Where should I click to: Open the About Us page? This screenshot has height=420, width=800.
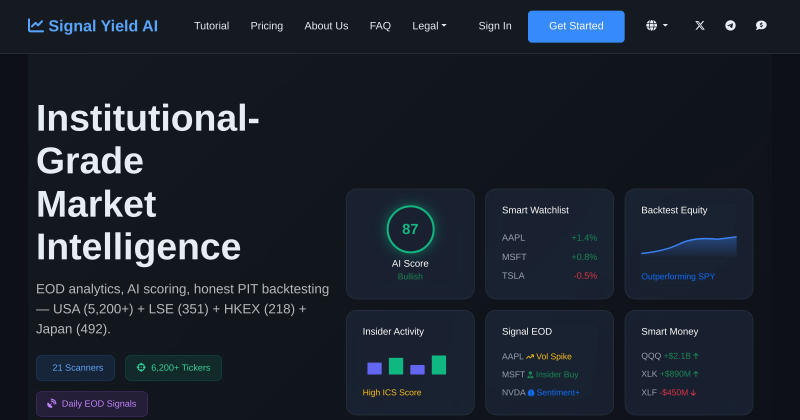(326, 26)
